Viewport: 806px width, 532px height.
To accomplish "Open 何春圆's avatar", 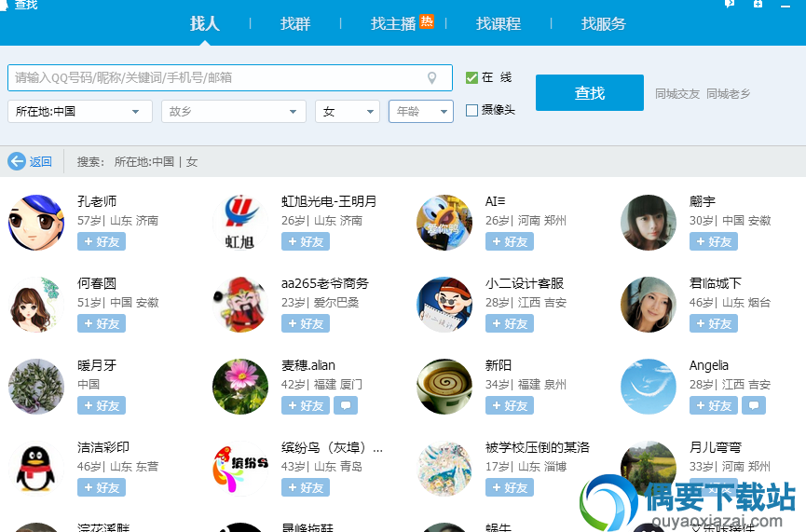I will (x=36, y=305).
